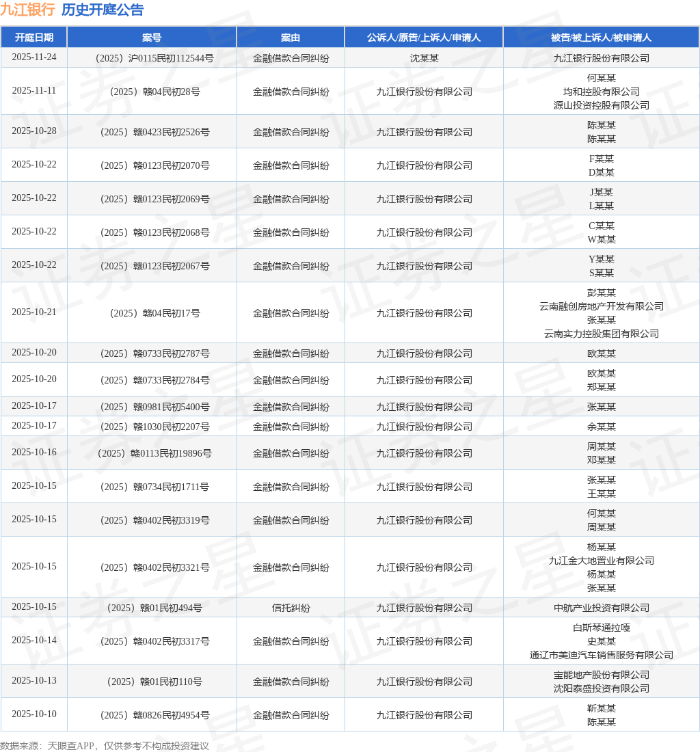Viewport: 700px width, 752px height.
Task: Click defendant 王某某
Action: [602, 494]
